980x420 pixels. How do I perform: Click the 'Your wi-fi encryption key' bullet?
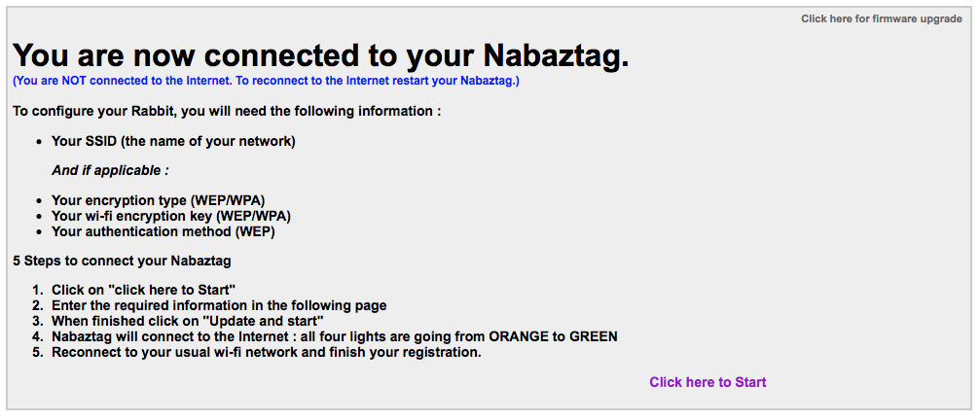[171, 216]
